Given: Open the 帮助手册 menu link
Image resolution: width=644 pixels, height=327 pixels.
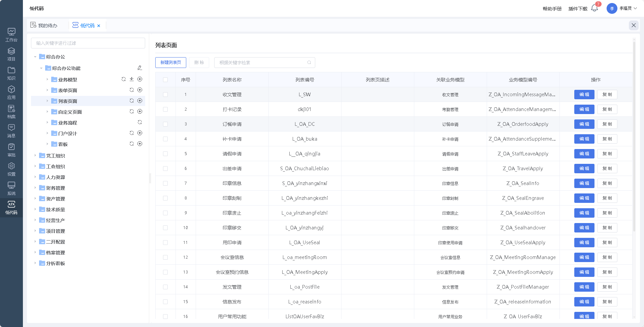Looking at the screenshot, I should tap(552, 9).
